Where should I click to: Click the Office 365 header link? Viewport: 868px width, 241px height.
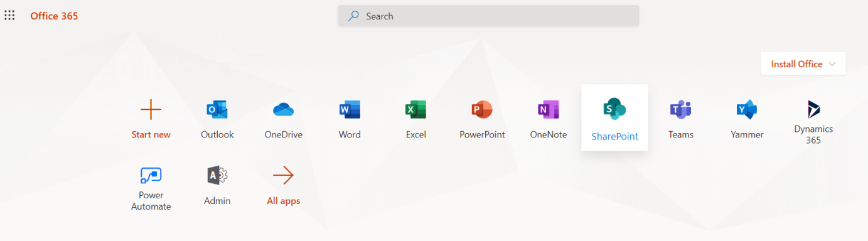point(54,16)
